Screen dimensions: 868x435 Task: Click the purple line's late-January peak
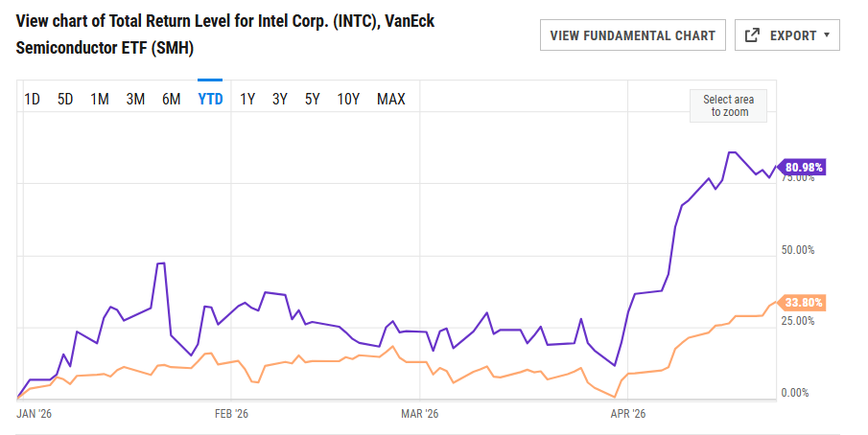[161, 263]
